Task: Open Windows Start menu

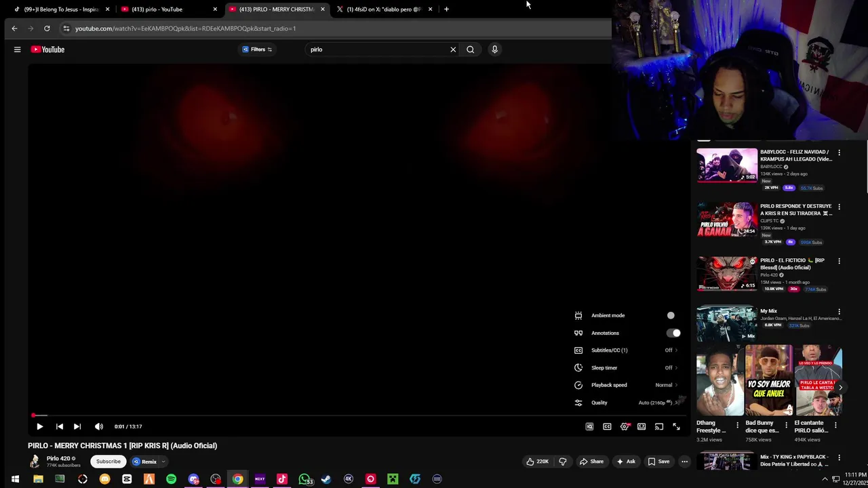Action: 15,479
